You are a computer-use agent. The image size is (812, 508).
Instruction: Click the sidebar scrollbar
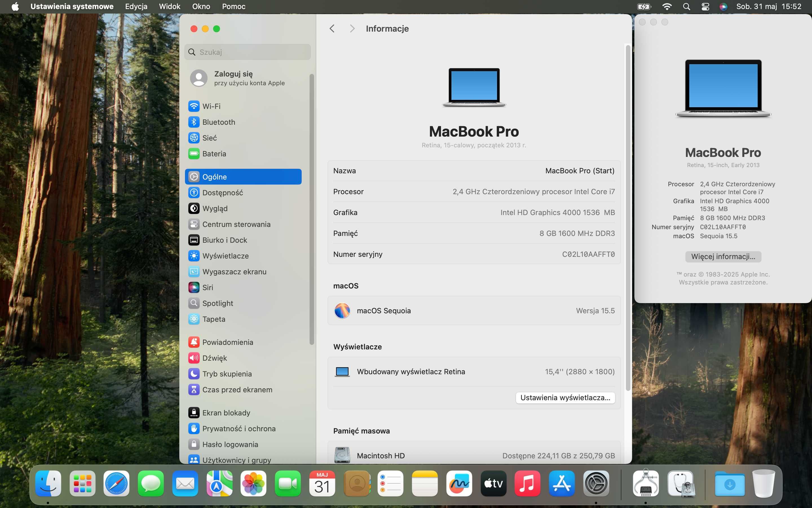312,209
